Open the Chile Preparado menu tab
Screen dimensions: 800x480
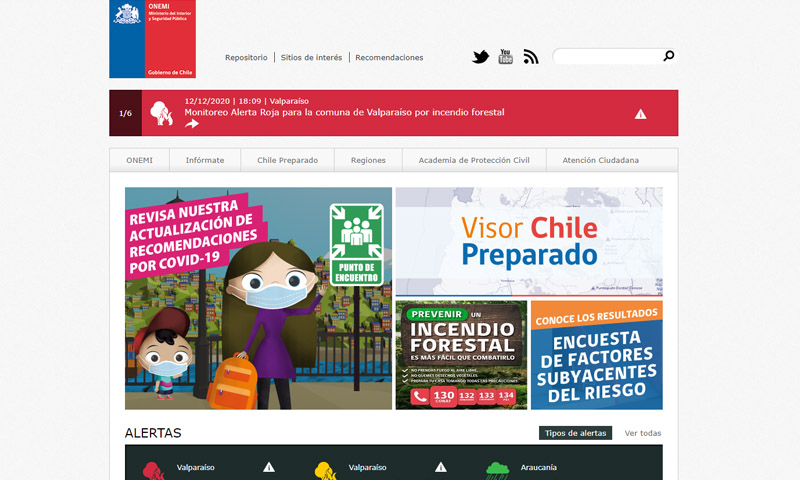pos(287,160)
